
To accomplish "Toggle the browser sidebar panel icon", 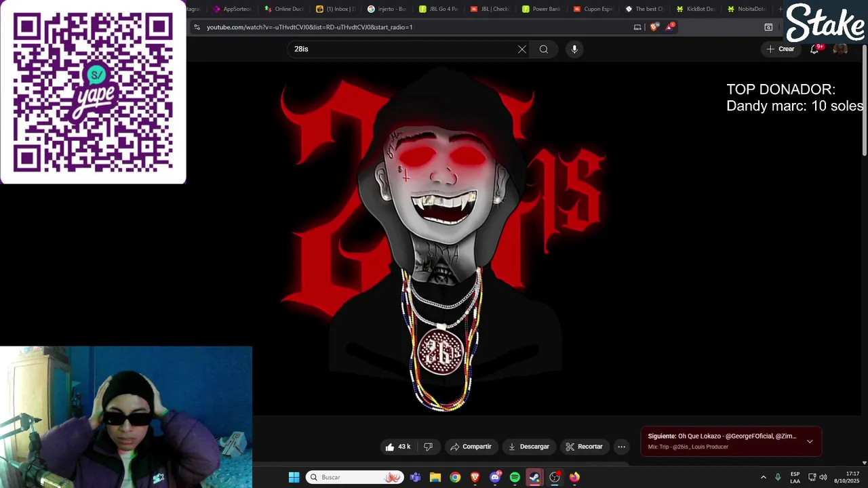I will pyautogui.click(x=768, y=27).
